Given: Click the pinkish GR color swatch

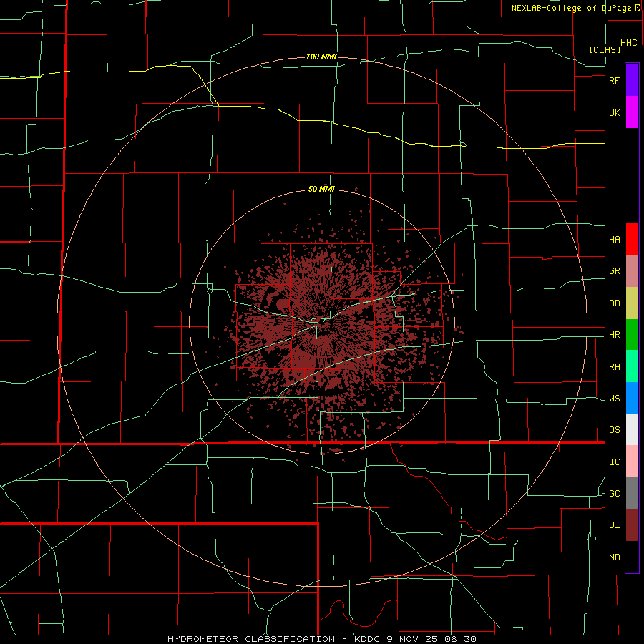Looking at the screenshot, I should pos(632,271).
